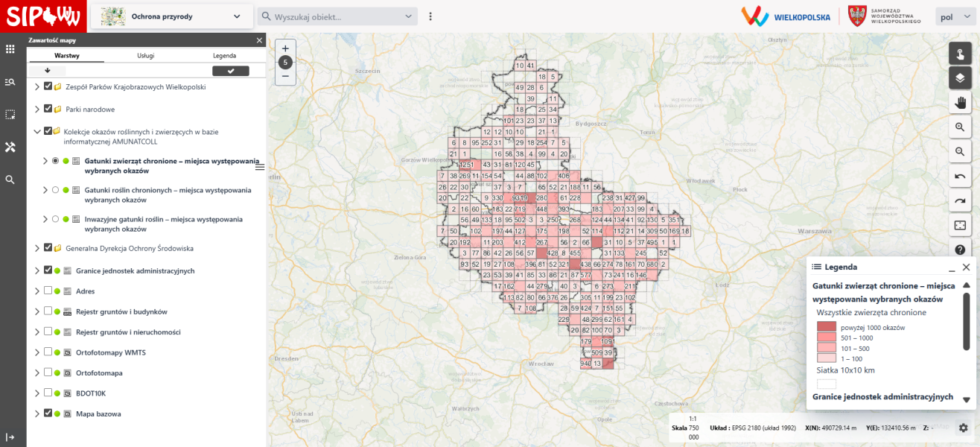The height and width of the screenshot is (447, 980).
Task: Switch to the Legenda tab
Action: (x=224, y=56)
